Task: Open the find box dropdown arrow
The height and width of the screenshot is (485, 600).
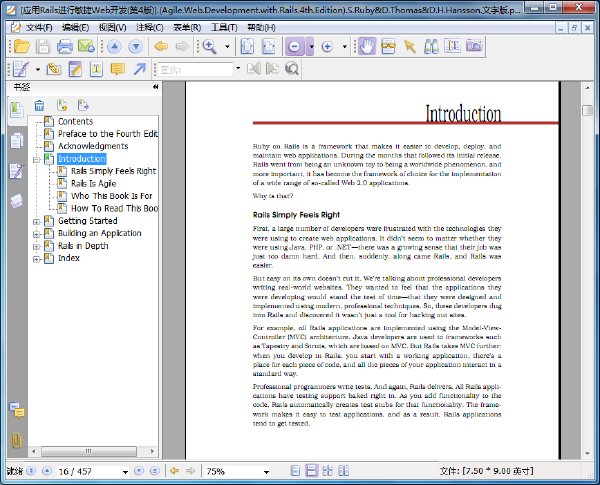Action: tap(238, 69)
